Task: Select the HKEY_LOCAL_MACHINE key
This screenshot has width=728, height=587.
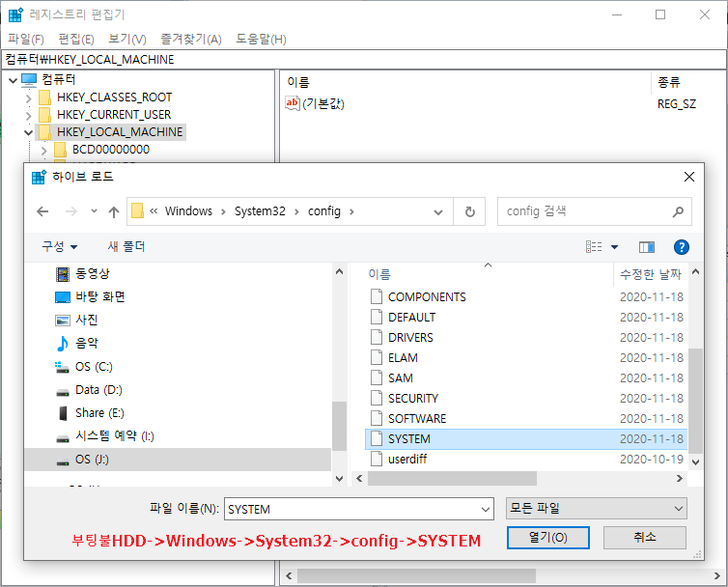Action: click(120, 132)
